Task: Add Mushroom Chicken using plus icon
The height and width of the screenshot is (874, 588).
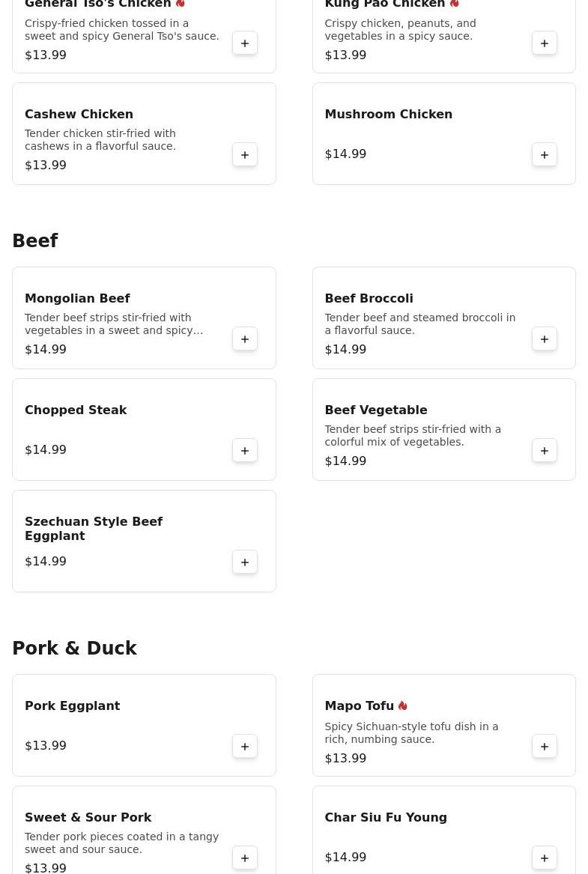Action: [545, 155]
